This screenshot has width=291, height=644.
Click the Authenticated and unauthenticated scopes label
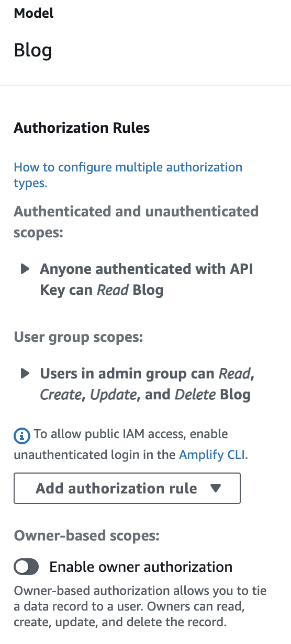[136, 222]
